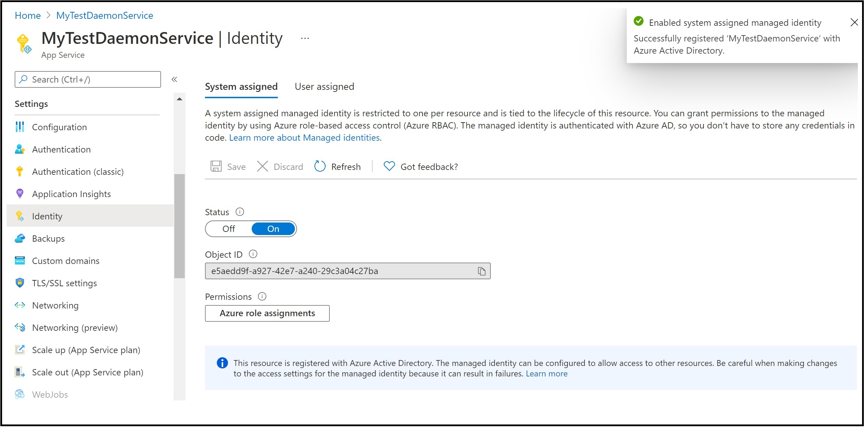This screenshot has width=868, height=429.
Task: Click the Networking arrows icon
Action: coord(20,305)
